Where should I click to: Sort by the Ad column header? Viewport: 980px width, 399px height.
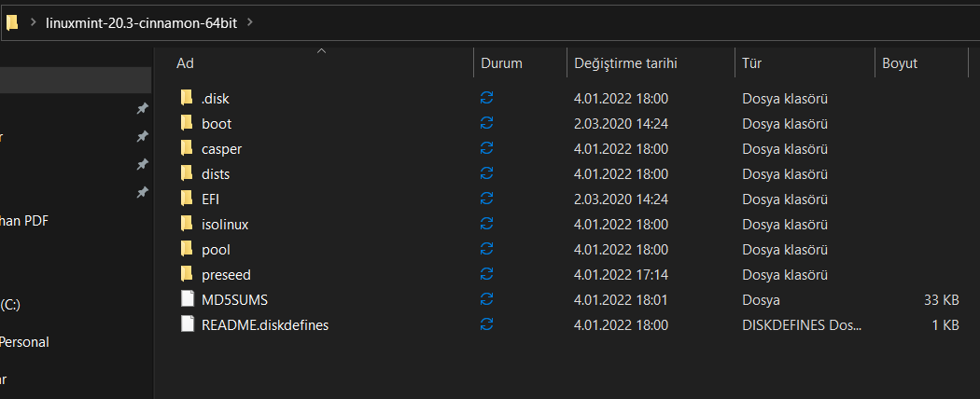point(185,63)
